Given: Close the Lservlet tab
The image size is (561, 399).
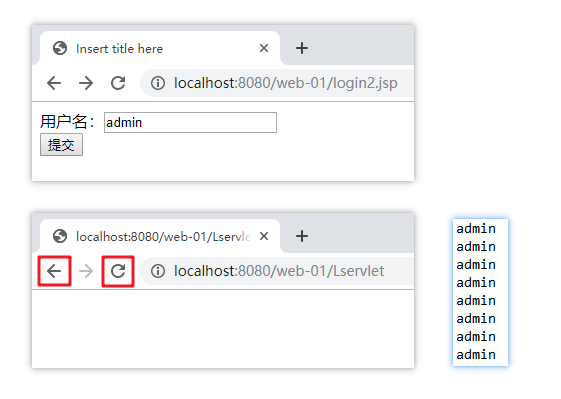Looking at the screenshot, I should (x=264, y=236).
